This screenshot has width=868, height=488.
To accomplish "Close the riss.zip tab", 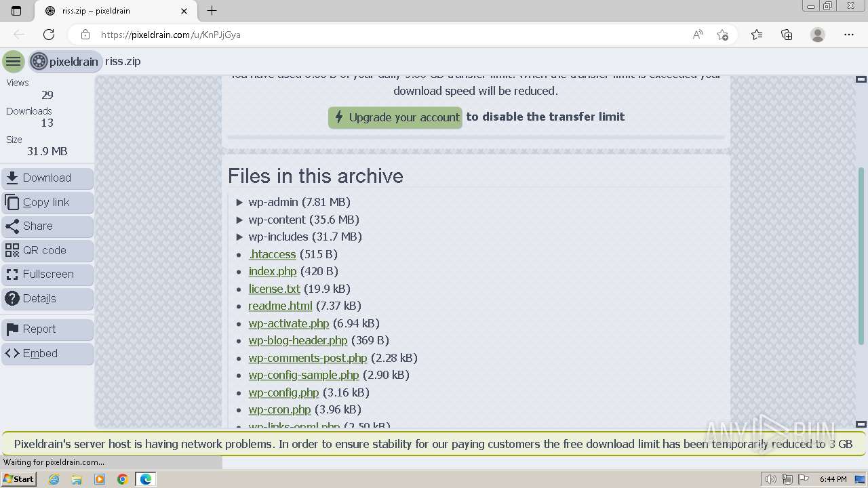I will (x=184, y=11).
